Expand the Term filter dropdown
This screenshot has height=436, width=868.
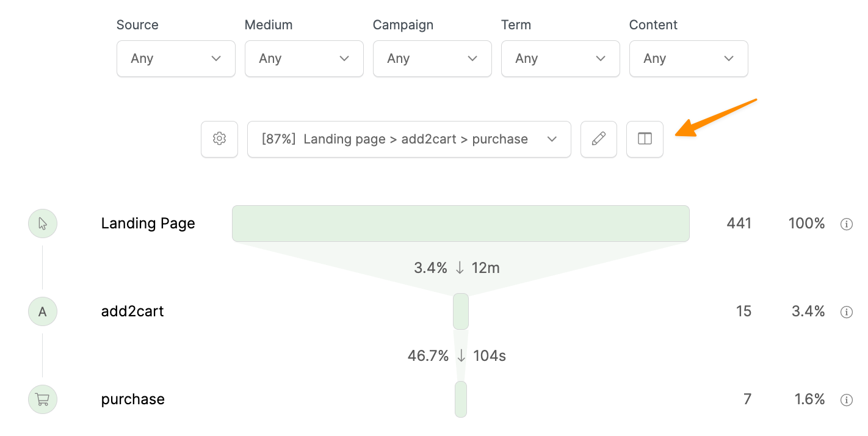(560, 59)
